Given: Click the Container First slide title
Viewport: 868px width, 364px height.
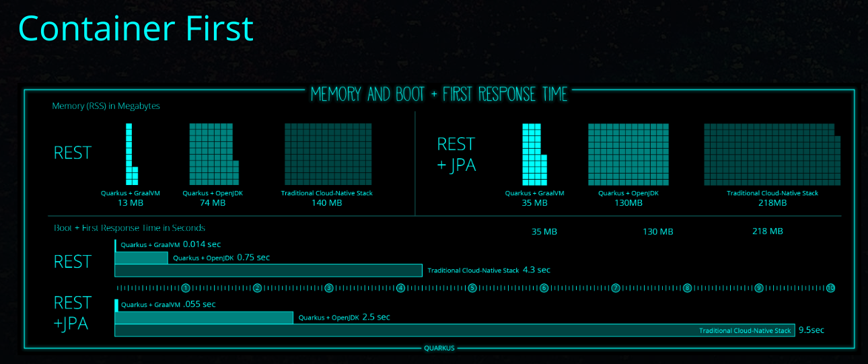Looking at the screenshot, I should click(x=135, y=28).
